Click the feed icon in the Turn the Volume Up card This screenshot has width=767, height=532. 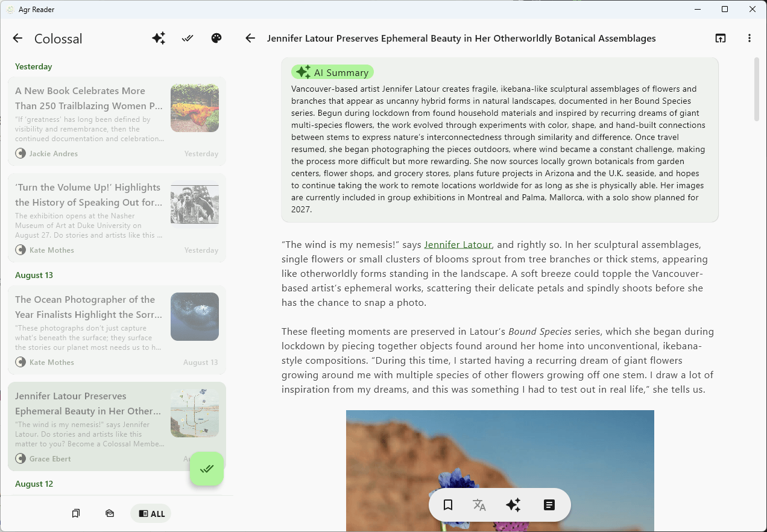pos(21,250)
